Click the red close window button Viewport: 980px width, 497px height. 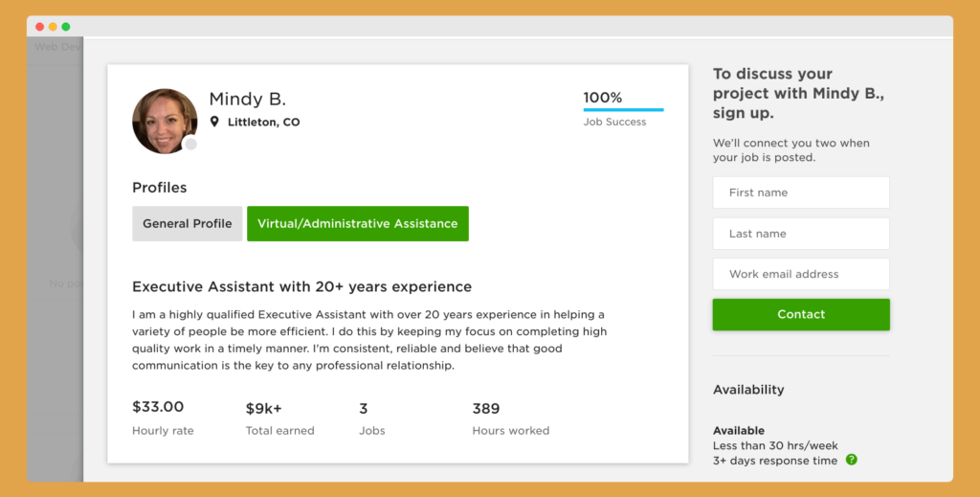pyautogui.click(x=40, y=27)
